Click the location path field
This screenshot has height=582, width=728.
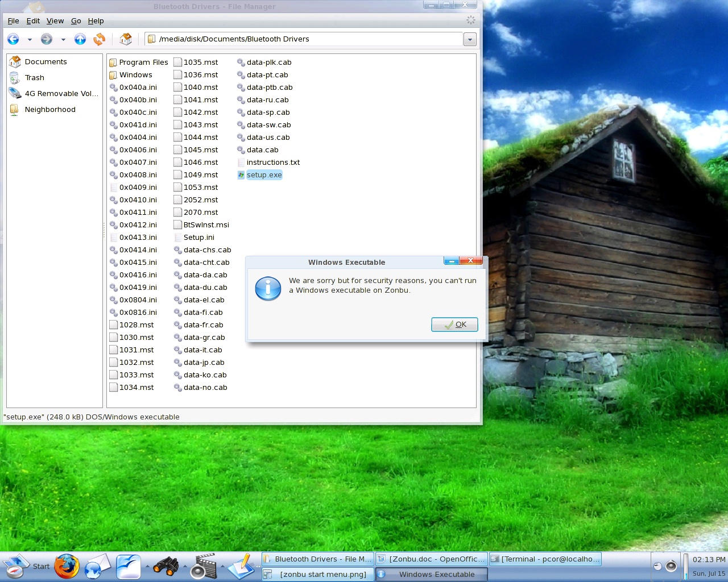click(x=305, y=39)
